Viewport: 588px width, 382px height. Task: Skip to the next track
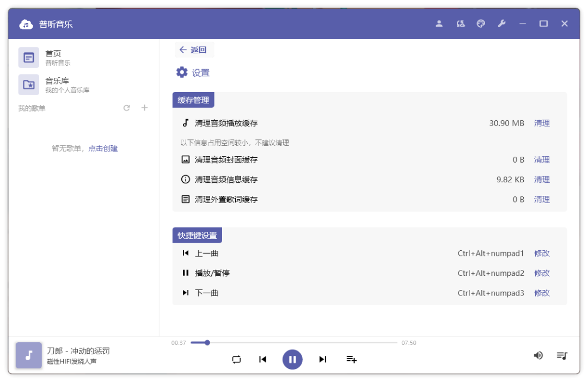[322, 359]
